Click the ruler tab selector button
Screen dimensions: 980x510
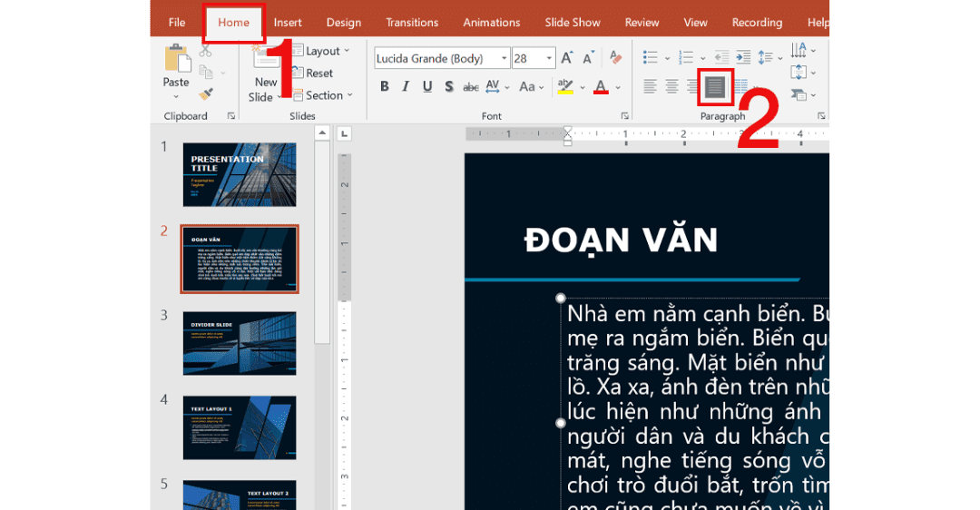[344, 133]
